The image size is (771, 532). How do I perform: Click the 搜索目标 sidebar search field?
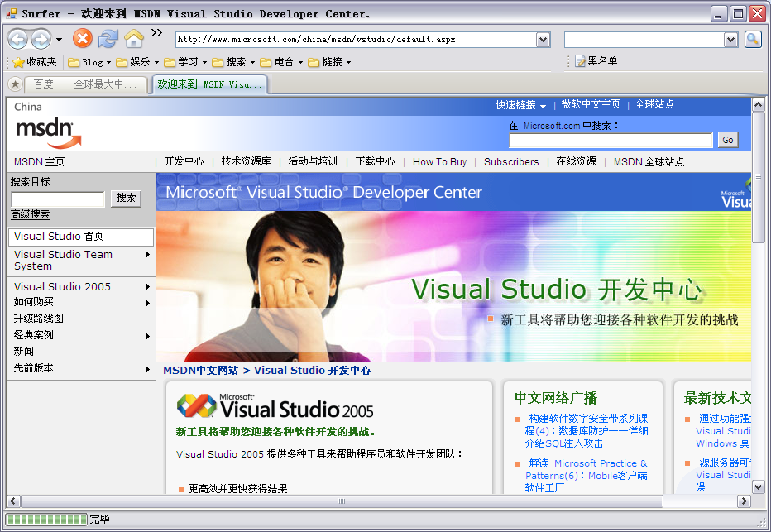coord(58,199)
